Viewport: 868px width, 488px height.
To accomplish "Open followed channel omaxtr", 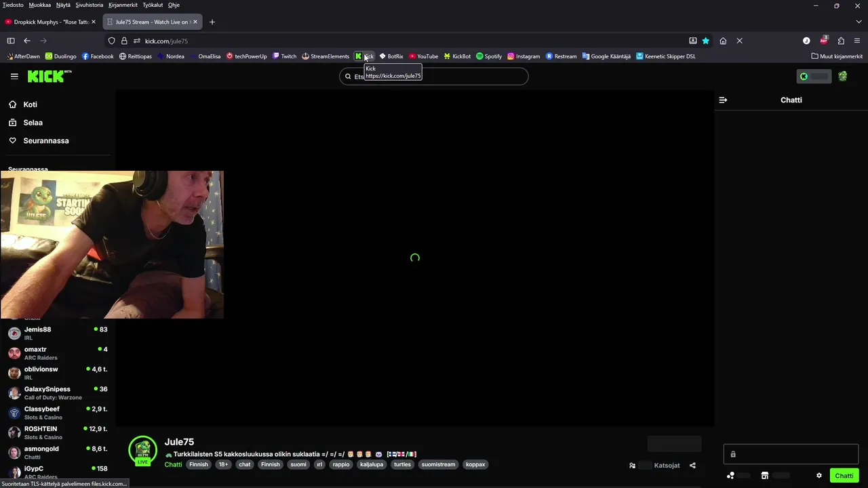I will 58,353.
